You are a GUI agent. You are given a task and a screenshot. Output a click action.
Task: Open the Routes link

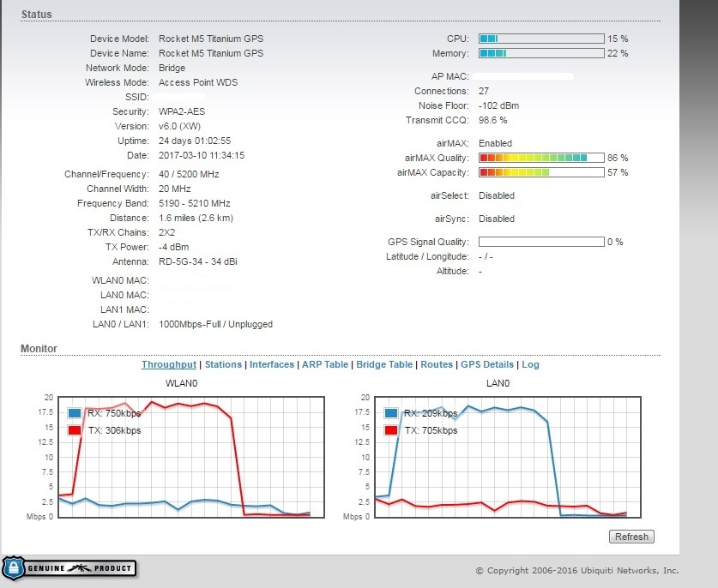tap(437, 364)
